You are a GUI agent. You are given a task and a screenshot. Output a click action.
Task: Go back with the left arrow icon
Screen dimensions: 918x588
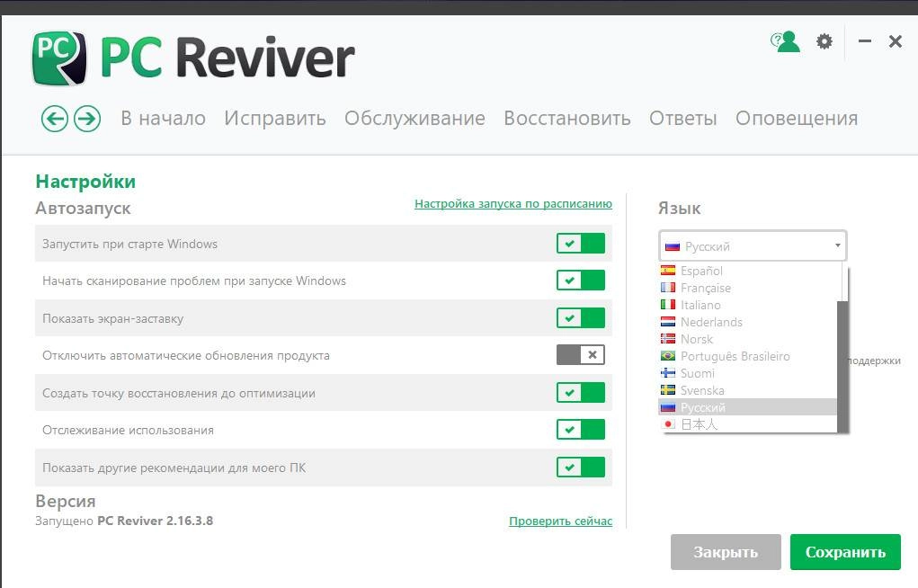tap(55, 119)
